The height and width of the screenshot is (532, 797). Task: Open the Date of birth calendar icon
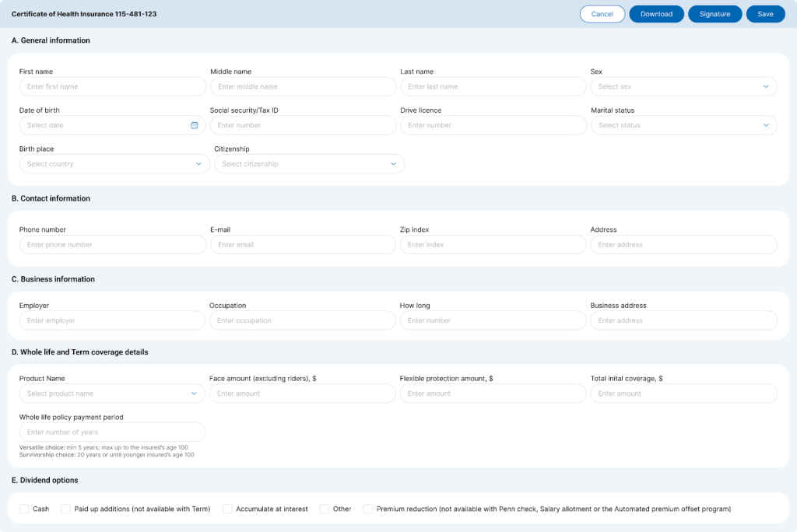click(195, 125)
